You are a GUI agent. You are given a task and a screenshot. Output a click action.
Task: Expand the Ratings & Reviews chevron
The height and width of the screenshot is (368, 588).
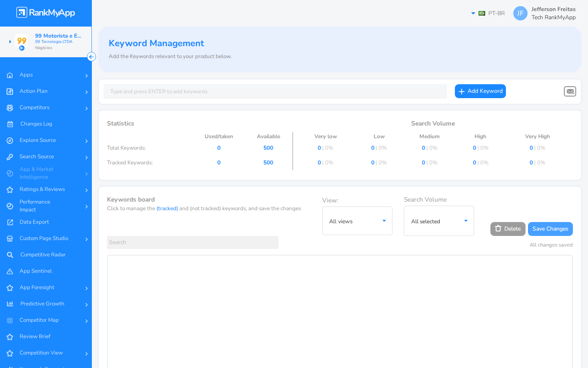pyautogui.click(x=87, y=190)
